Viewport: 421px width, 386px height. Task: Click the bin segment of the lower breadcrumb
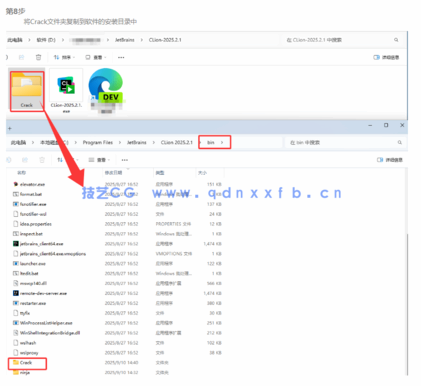click(211, 142)
